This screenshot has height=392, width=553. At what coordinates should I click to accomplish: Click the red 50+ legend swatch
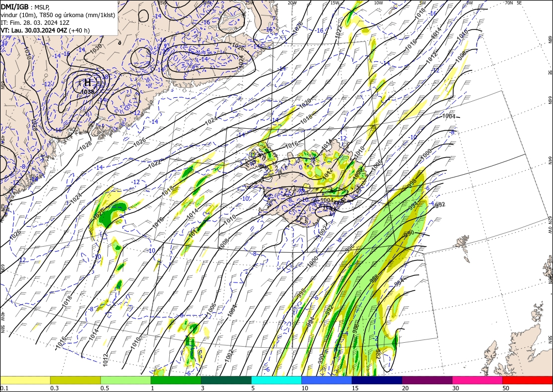(528, 380)
